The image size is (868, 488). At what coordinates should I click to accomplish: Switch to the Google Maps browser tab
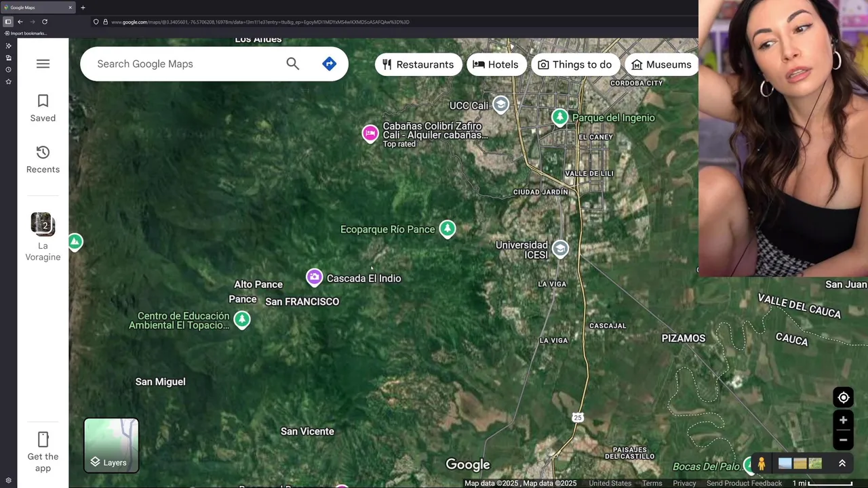(x=37, y=7)
